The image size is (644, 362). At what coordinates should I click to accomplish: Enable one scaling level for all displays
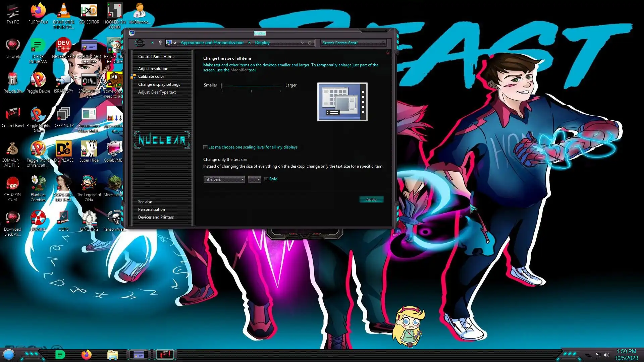coord(205,147)
